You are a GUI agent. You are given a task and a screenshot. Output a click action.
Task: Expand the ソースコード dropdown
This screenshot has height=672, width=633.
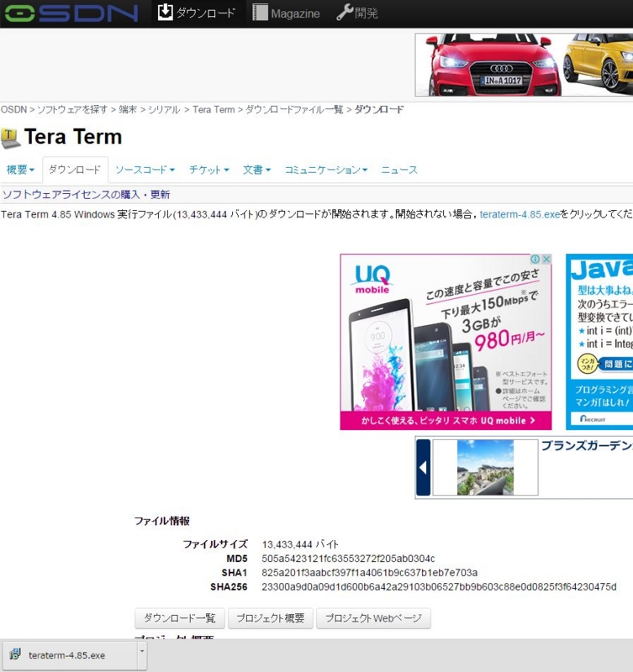click(145, 170)
